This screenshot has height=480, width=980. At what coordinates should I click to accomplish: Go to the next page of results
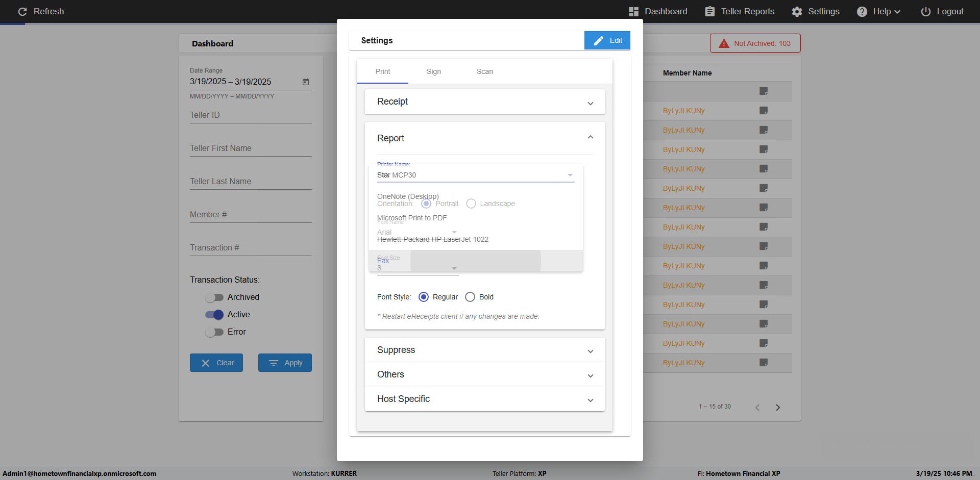coord(778,407)
